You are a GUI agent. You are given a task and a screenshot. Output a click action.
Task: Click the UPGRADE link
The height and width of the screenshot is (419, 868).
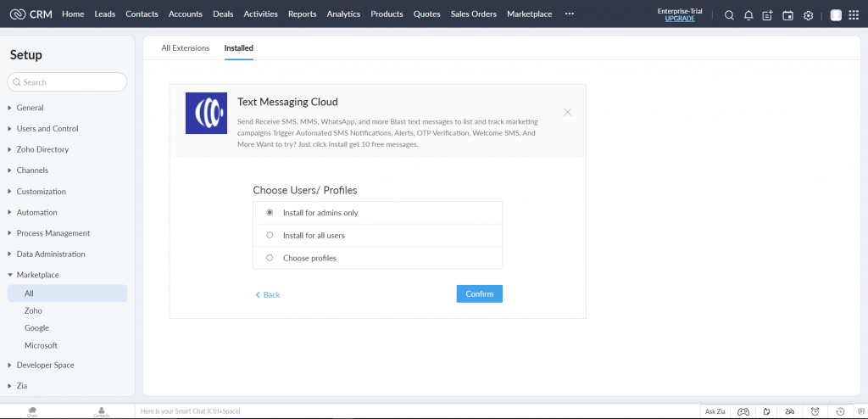[x=680, y=19]
